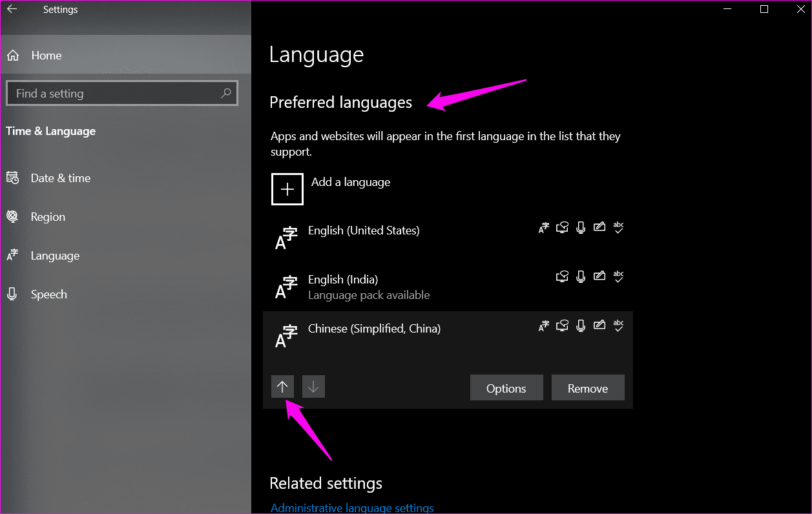This screenshot has height=514, width=812.
Task: Click the 'Language pack available' text
Action: [x=369, y=295]
